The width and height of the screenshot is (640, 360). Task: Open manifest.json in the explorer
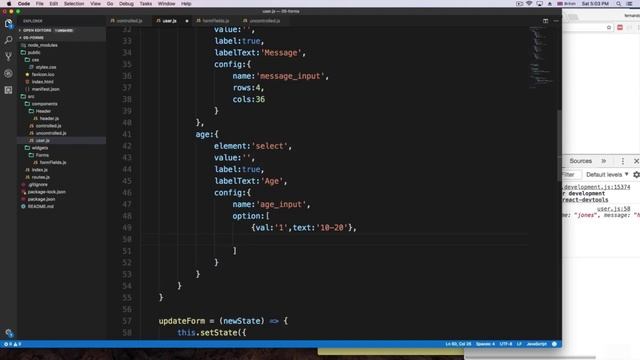point(45,89)
